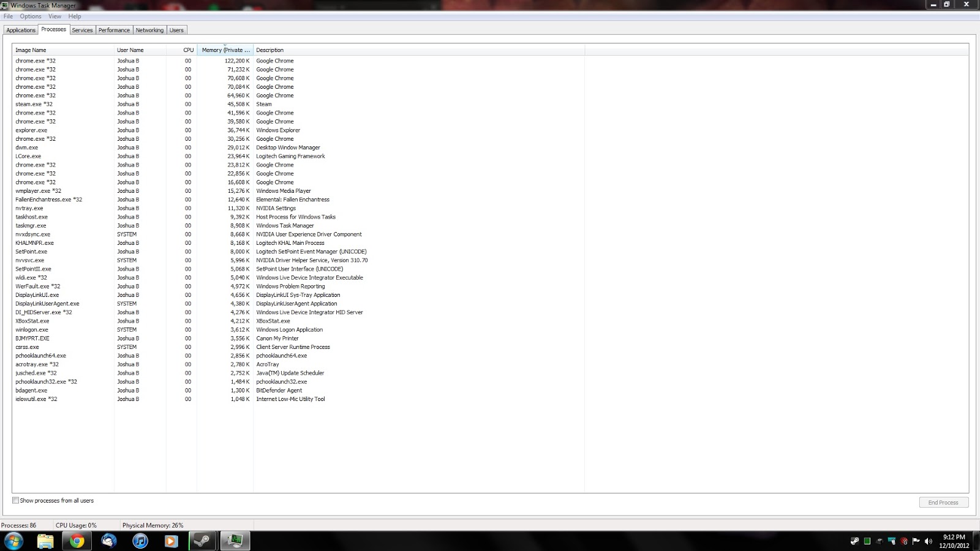
Task: Select the wmplayer.exe *32 process
Action: coord(38,191)
